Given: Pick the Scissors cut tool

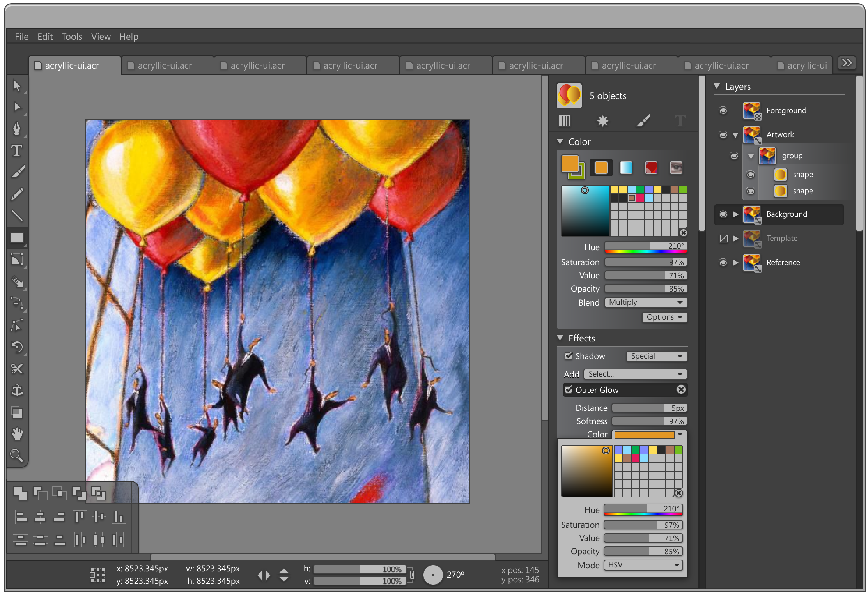Looking at the screenshot, I should [17, 369].
